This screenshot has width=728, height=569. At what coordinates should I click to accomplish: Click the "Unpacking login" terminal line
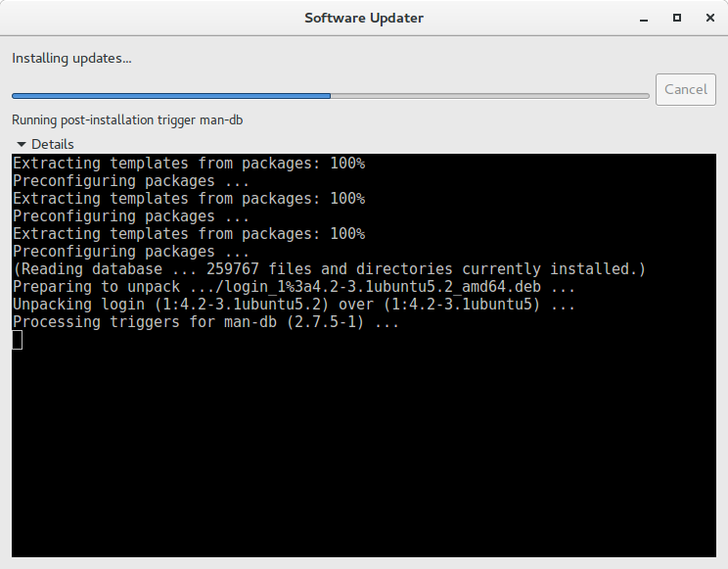coord(294,305)
